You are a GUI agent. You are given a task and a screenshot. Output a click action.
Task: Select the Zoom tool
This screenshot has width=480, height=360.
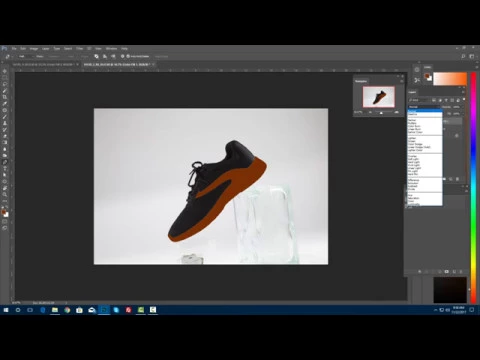tap(5, 194)
